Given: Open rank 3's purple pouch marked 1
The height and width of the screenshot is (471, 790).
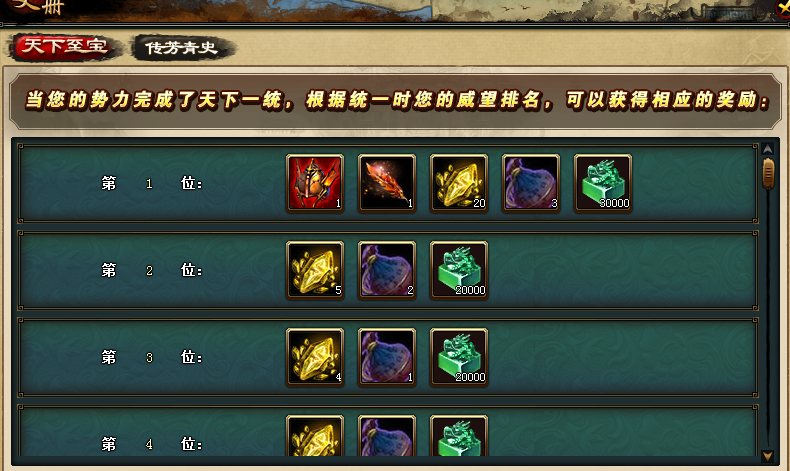Looking at the screenshot, I should (x=387, y=357).
